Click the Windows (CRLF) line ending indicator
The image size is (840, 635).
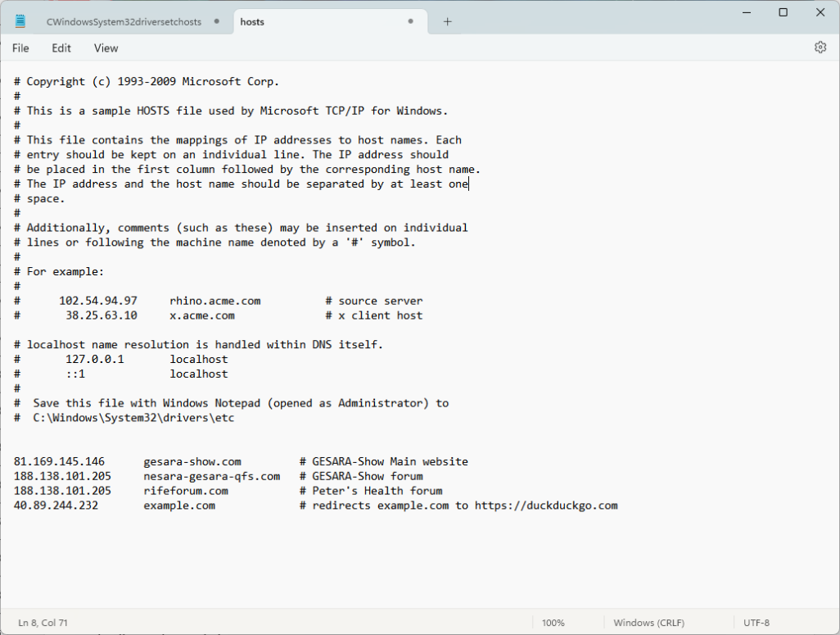tap(648, 623)
